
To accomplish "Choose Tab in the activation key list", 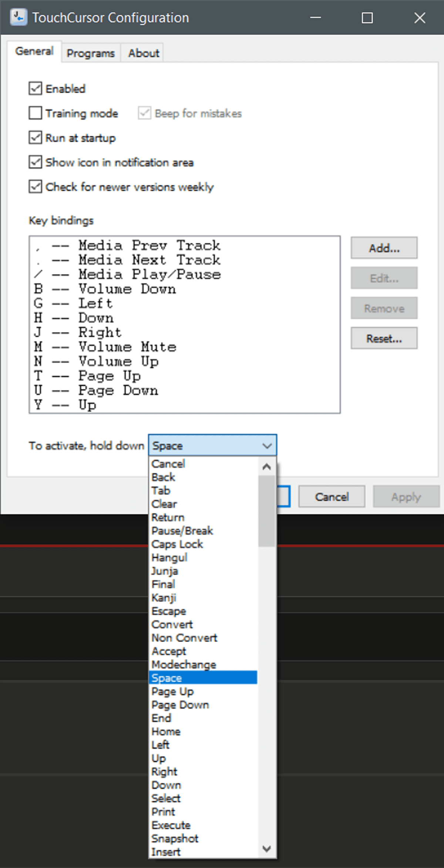I will point(203,490).
